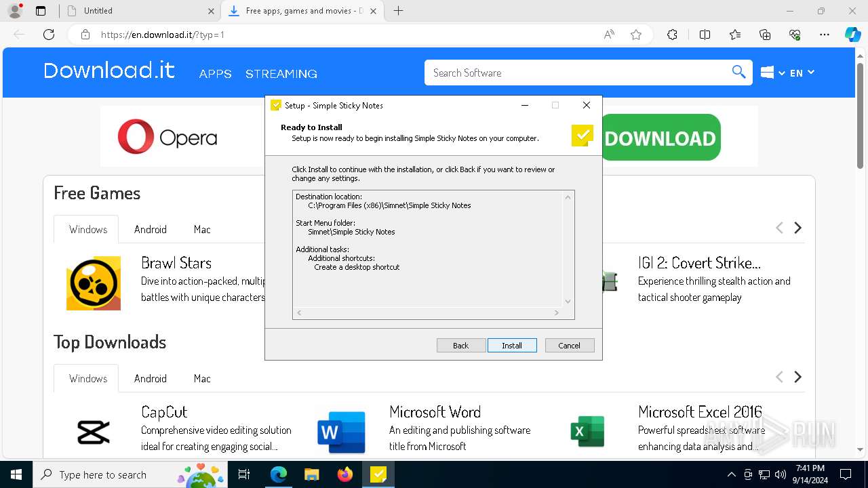The width and height of the screenshot is (868, 488).
Task: Click the Back button in the setup dialog
Action: [461, 346]
